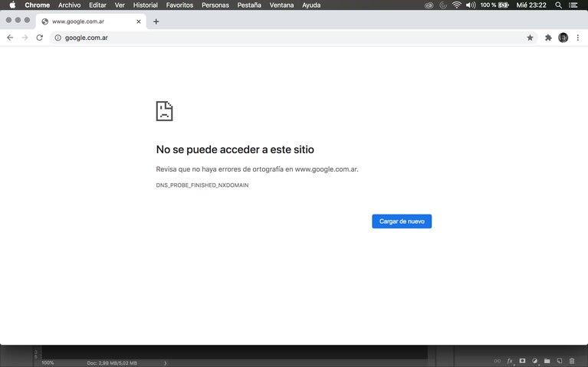Open the site information icon in address bar
588x367 pixels.
(x=57, y=38)
